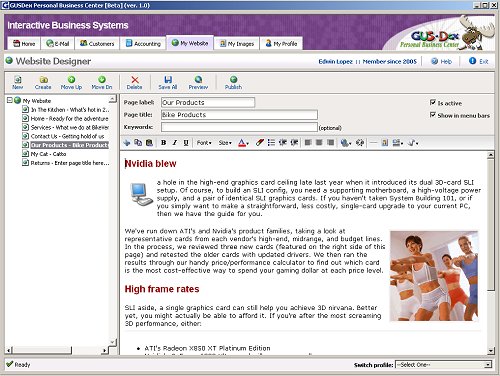
Task: Click the insert image icon
Action: coord(385,143)
